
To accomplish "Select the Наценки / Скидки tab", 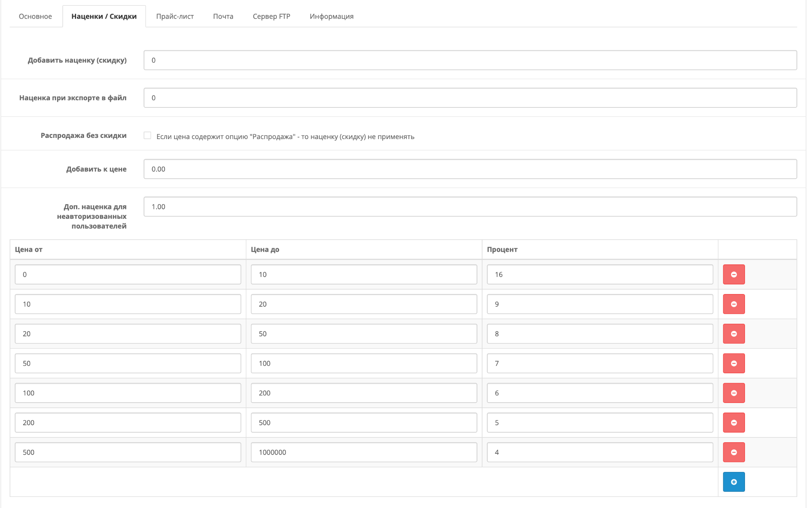I will pos(104,16).
